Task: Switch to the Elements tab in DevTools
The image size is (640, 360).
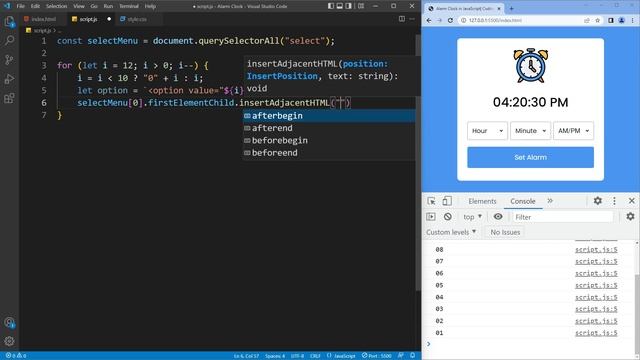Action: [x=482, y=201]
